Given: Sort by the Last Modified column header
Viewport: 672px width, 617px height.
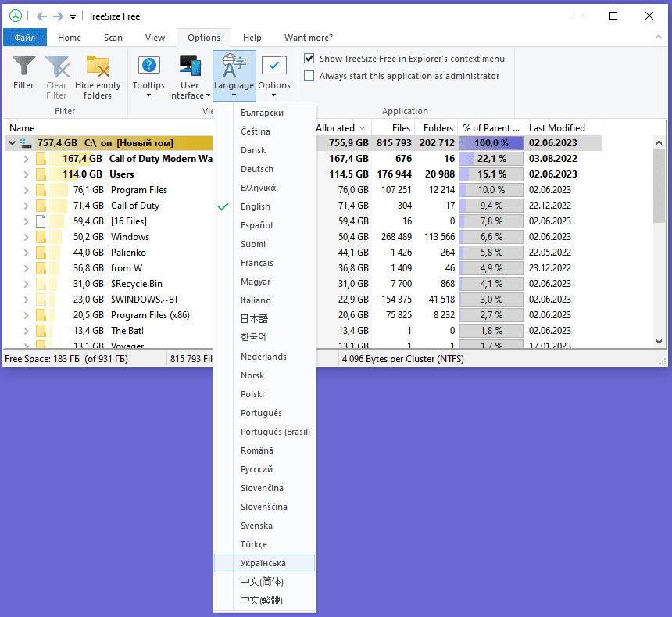Looking at the screenshot, I should (556, 128).
